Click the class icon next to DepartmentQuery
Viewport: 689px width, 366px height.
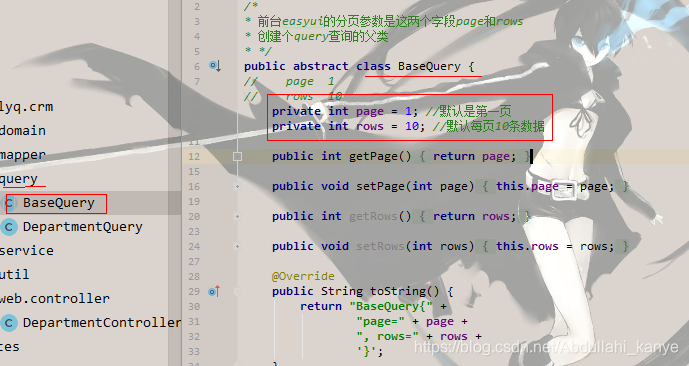tap(8, 227)
